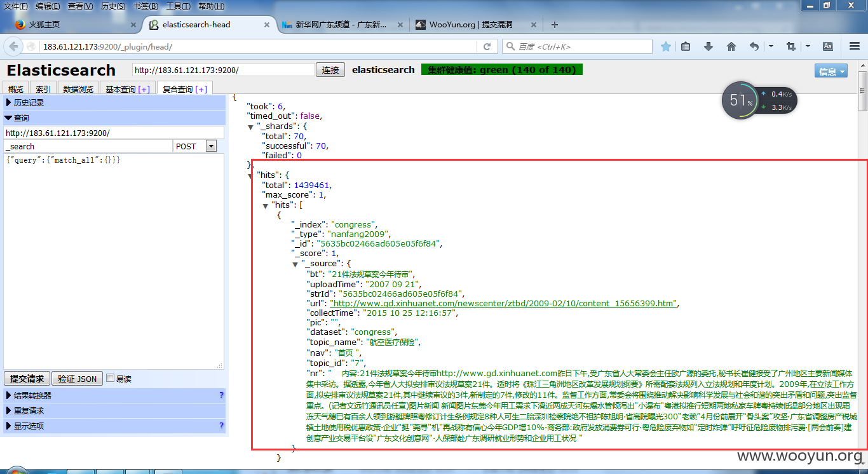Open the gd.xinhuanet.com url link

504,303
